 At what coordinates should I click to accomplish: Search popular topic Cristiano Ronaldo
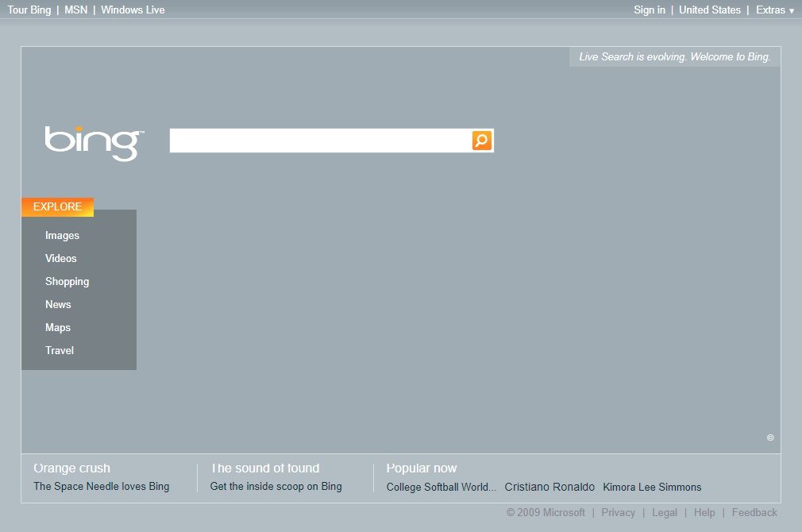(x=549, y=487)
